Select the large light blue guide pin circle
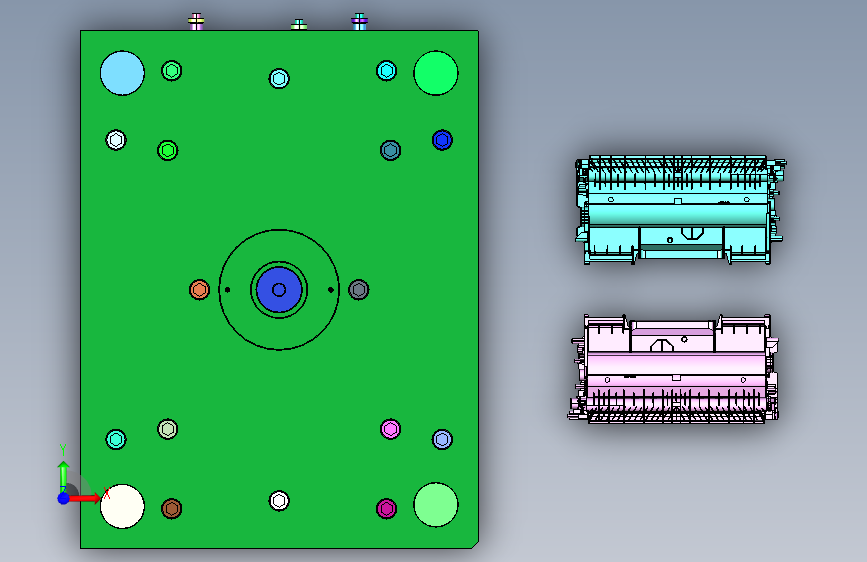The height and width of the screenshot is (562, 867). click(122, 73)
